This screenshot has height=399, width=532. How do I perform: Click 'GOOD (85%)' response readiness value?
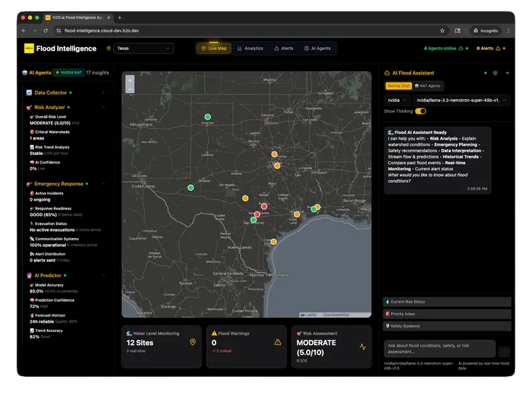coord(43,214)
